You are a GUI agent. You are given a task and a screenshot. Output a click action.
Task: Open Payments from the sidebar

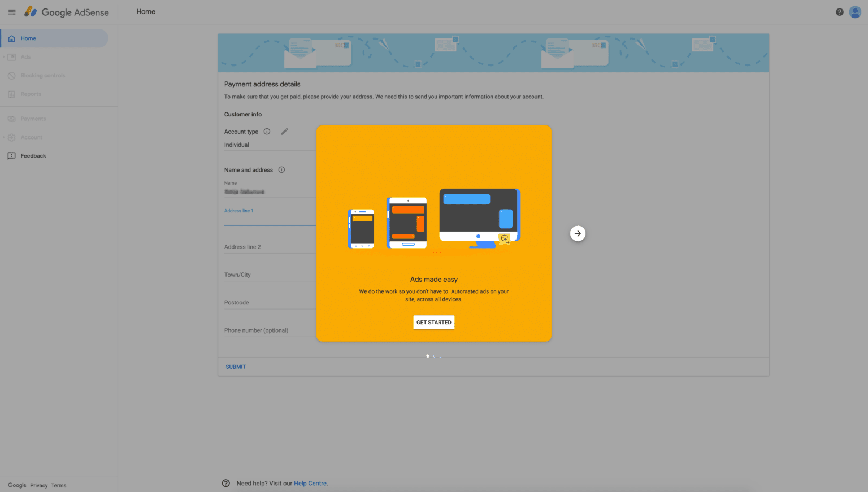coord(33,119)
